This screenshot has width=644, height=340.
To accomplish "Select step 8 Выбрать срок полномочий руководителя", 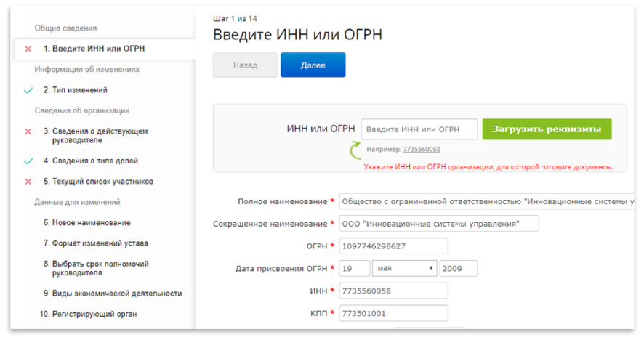I will click(x=95, y=268).
